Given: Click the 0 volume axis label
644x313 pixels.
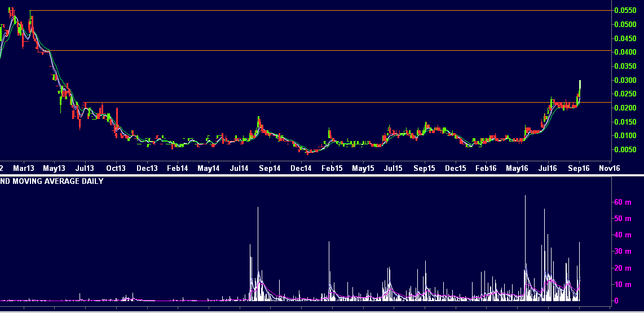Looking at the screenshot, I should click(x=616, y=301).
